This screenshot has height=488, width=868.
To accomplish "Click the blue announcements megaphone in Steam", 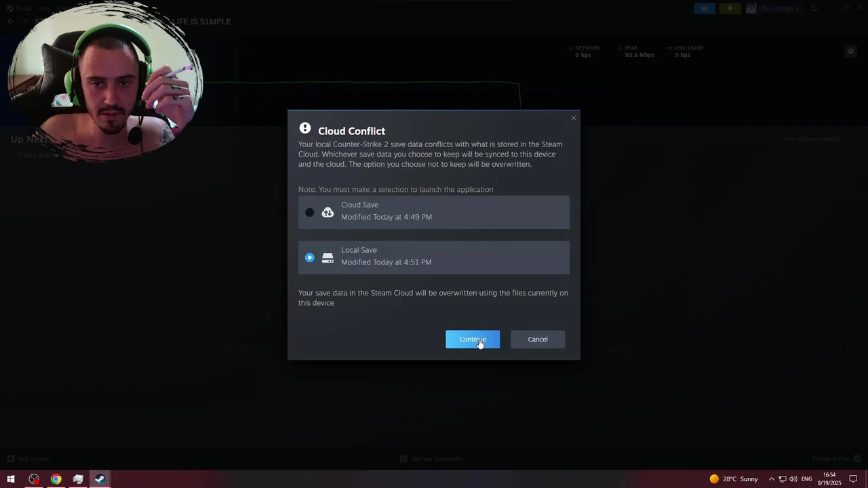I will coord(705,8).
